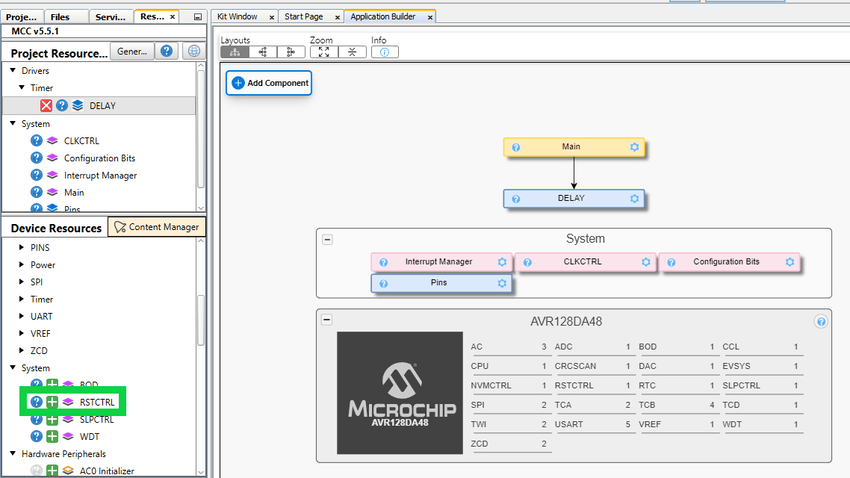Expand the UART node in Device Resources
The height and width of the screenshot is (478, 850).
pos(24,316)
